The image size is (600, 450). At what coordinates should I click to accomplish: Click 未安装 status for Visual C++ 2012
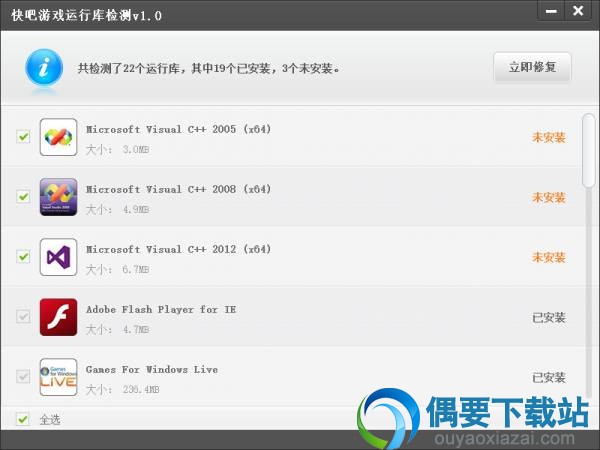(x=549, y=258)
